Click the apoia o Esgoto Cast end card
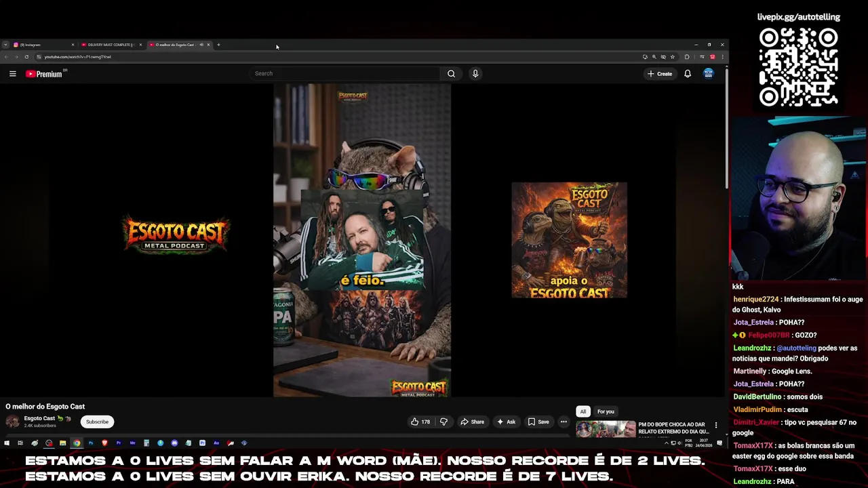 pyautogui.click(x=569, y=240)
